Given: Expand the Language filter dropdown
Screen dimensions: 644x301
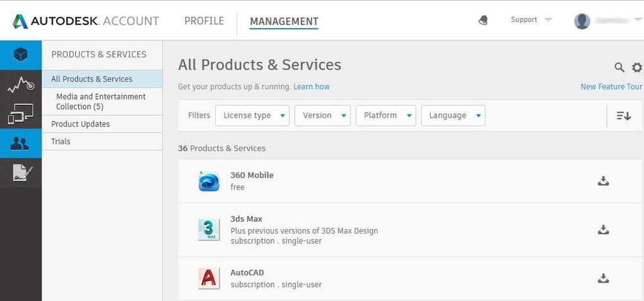Looking at the screenshot, I should [x=453, y=115].
